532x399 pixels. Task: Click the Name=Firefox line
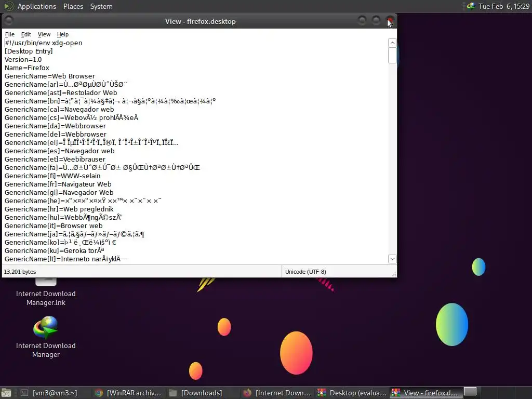[x=27, y=68]
